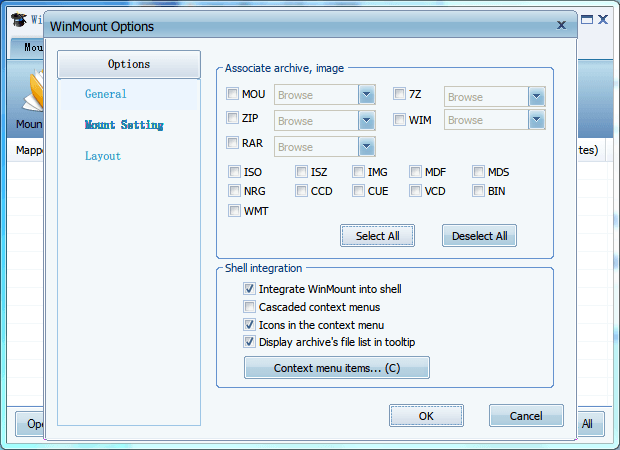The image size is (620, 450).
Task: Open the Layout options section
Action: (103, 156)
